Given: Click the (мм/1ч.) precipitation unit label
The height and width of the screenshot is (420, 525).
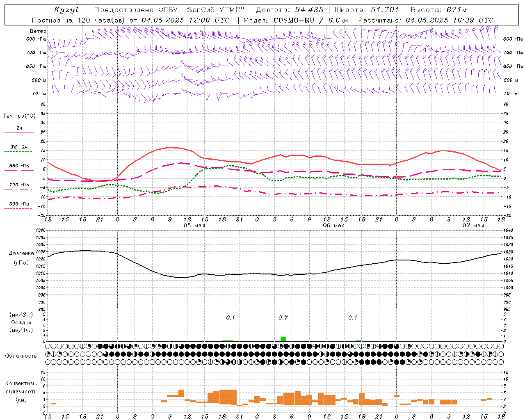Looking at the screenshot, I should pos(21,330).
